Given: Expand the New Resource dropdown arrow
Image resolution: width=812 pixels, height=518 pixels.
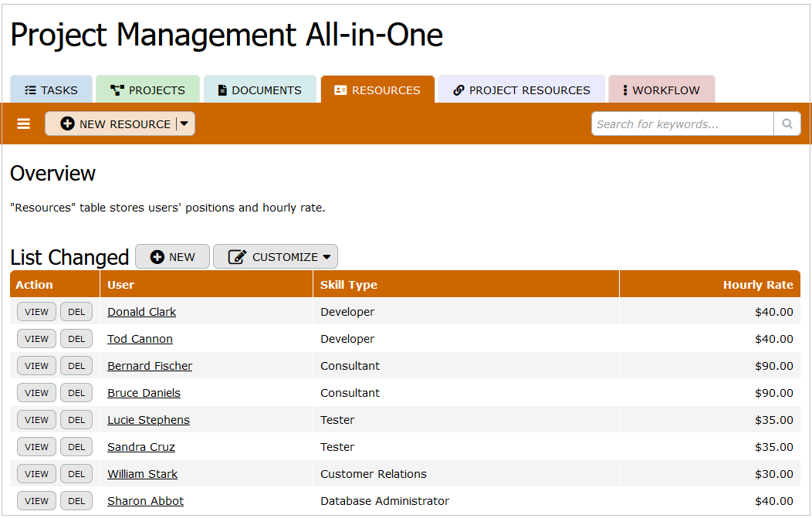Looking at the screenshot, I should pos(184,124).
